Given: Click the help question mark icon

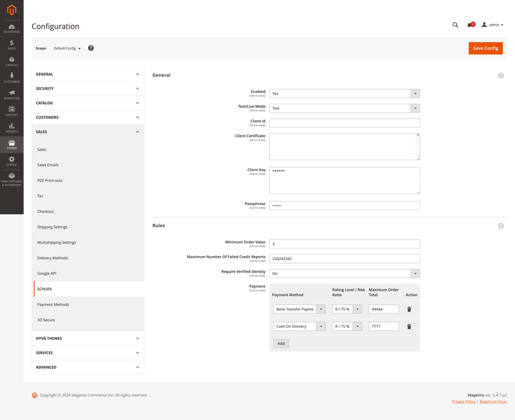Looking at the screenshot, I should pyautogui.click(x=91, y=48).
